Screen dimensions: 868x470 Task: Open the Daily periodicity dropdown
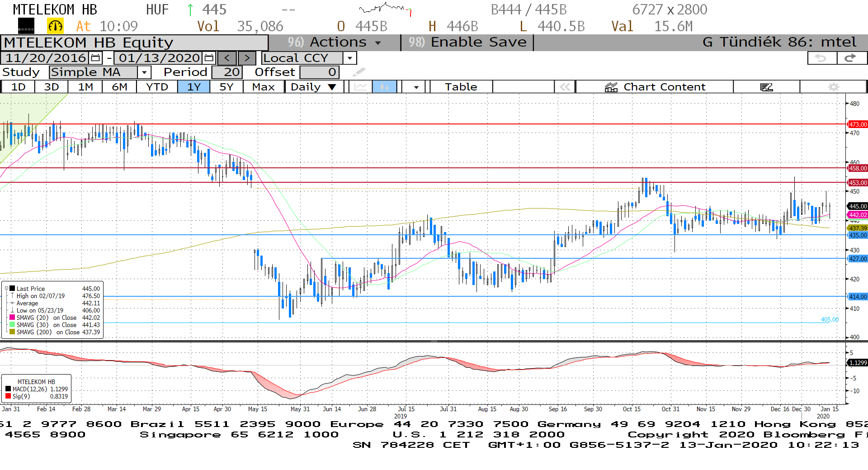coord(332,87)
